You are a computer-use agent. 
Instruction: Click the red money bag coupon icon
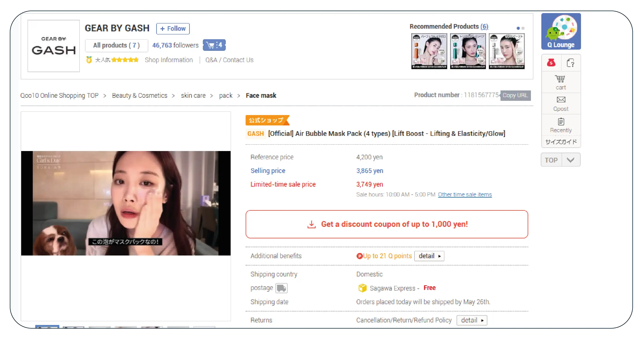point(551,63)
